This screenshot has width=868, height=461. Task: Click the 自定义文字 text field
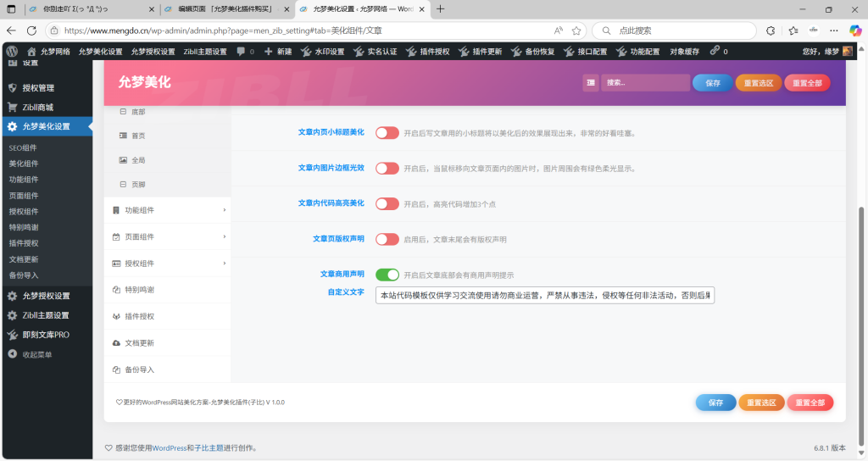pos(545,295)
